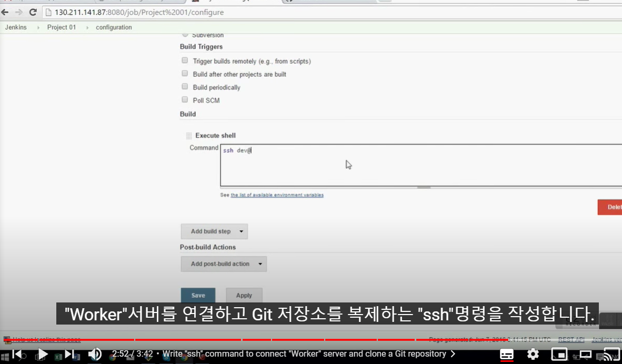This screenshot has width=622, height=364.
Task: Click the Execute shell label
Action: click(x=215, y=136)
